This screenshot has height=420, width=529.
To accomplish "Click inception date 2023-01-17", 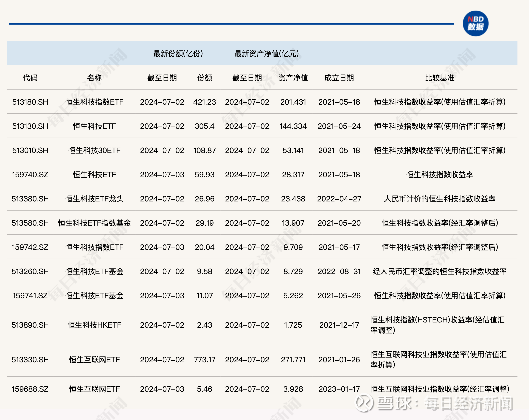I will (339, 389).
